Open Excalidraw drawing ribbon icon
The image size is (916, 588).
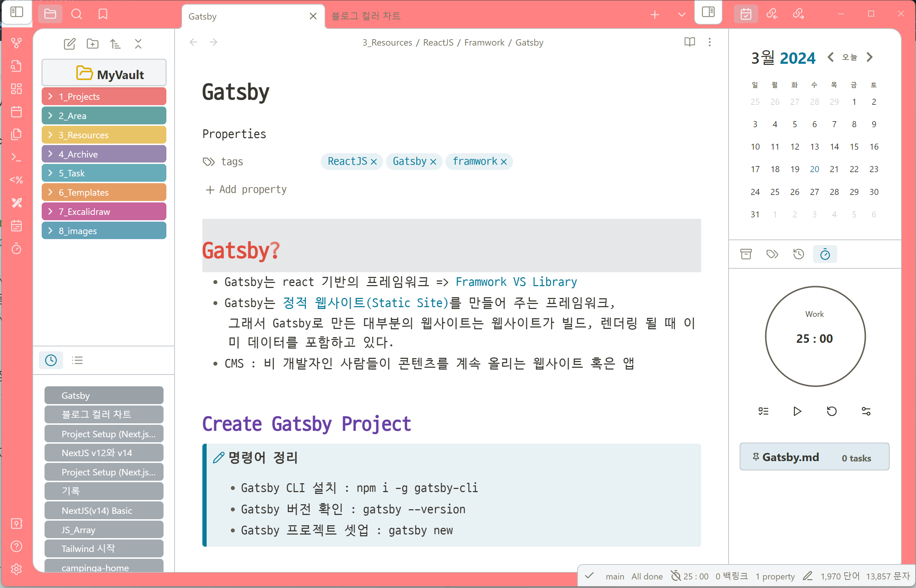tap(16, 203)
